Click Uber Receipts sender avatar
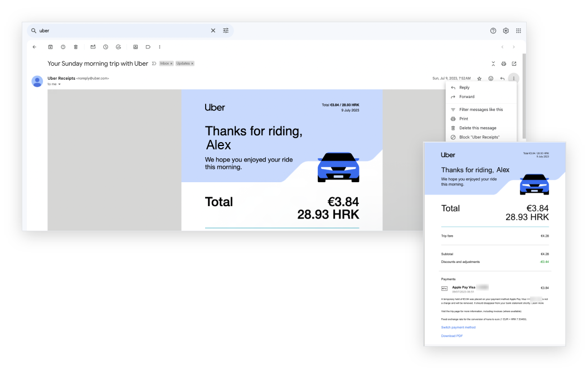This screenshot has width=588, height=375. click(37, 81)
